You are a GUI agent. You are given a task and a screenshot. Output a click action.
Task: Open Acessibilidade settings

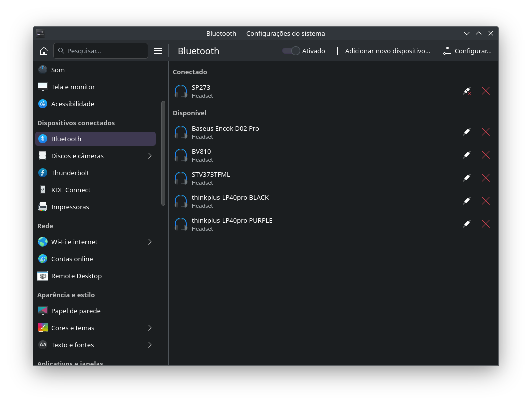coord(95,104)
